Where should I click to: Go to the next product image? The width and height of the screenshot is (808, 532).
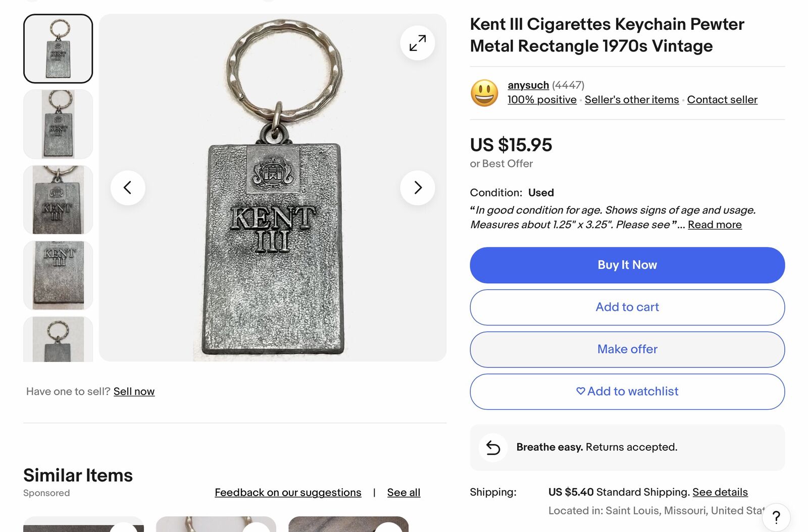pos(417,188)
